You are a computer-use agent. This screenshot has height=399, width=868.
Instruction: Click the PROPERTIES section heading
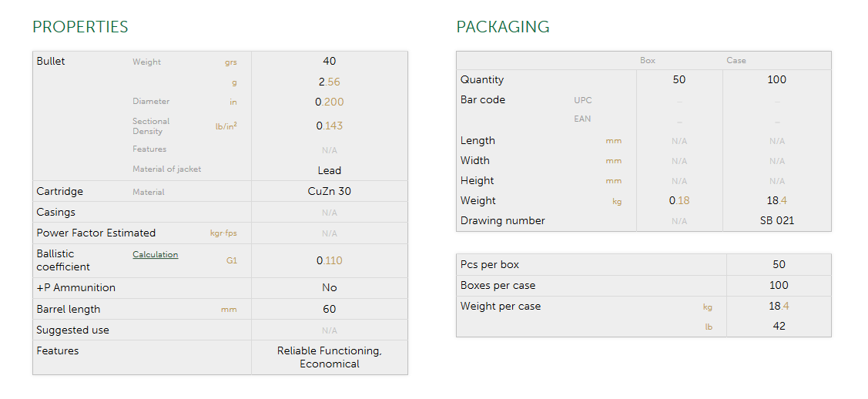(x=80, y=28)
